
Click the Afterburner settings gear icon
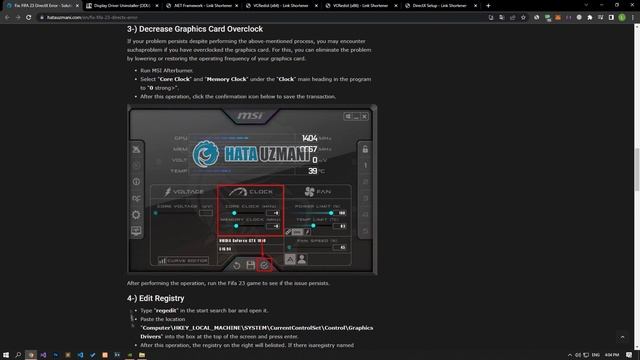pyautogui.click(x=136, y=215)
